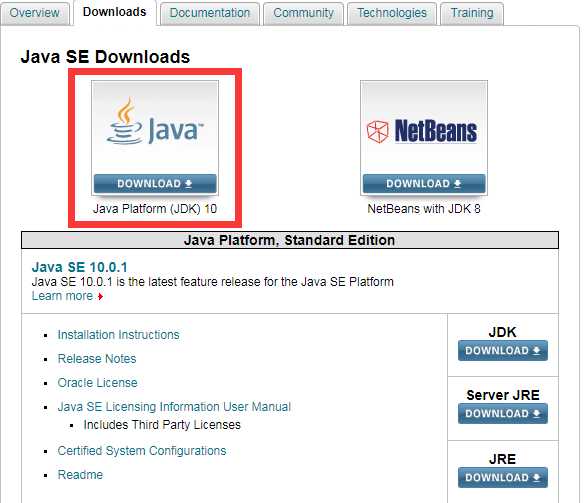This screenshot has width=586, height=503.
Task: Click the Download button under the NetBeans logo
Action: coord(424,183)
